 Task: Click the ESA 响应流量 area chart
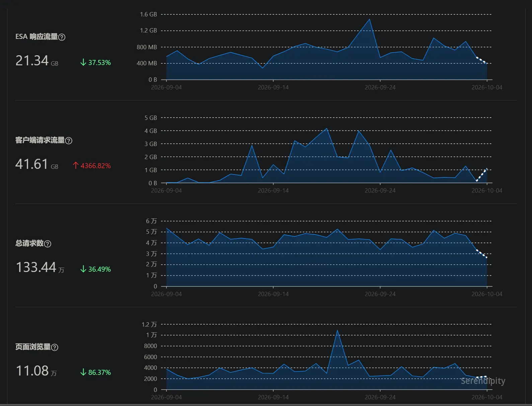pyautogui.click(x=326, y=47)
